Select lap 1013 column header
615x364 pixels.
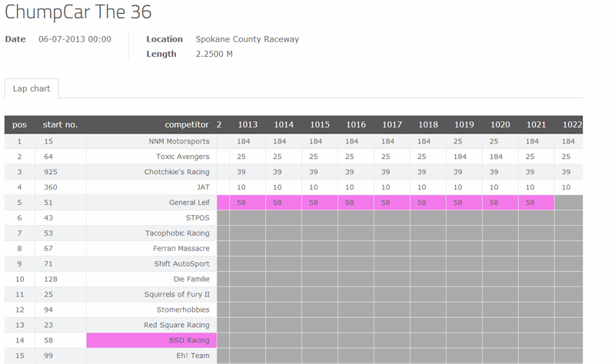248,124
